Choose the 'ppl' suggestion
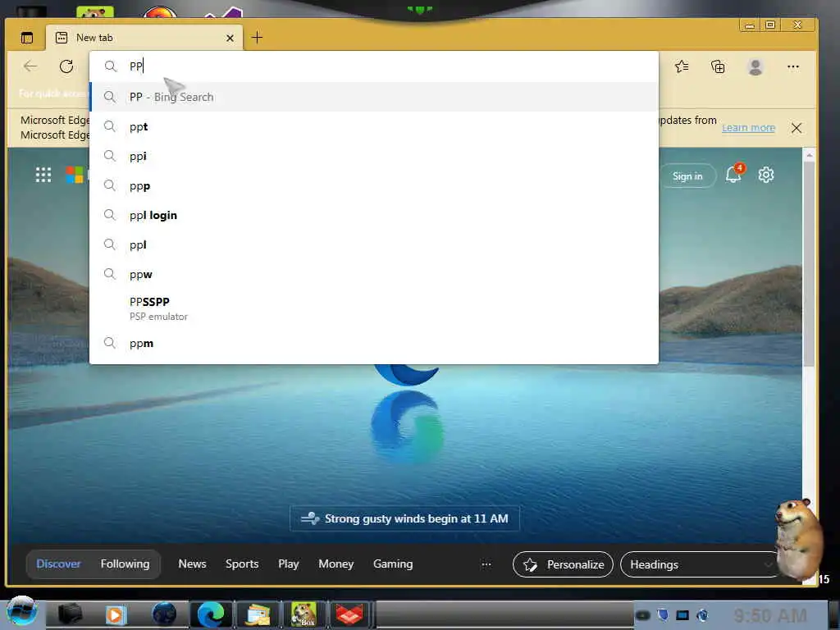The height and width of the screenshot is (630, 840). click(x=374, y=244)
